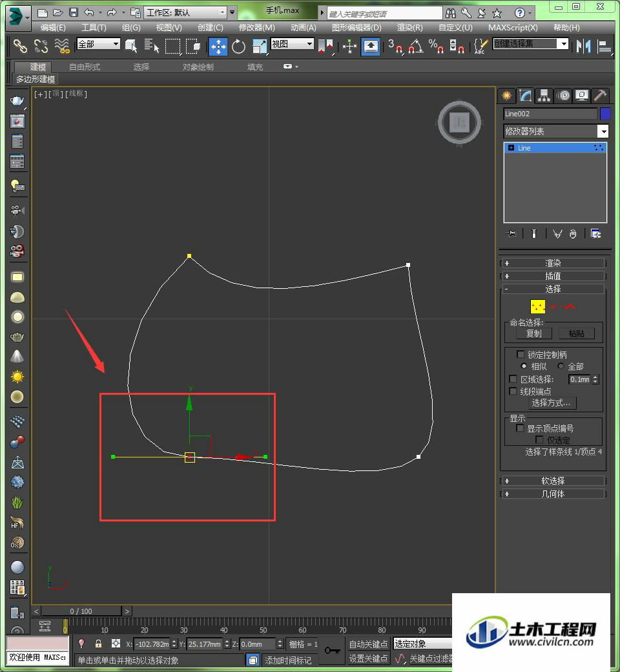The image size is (620, 672).
Task: Toggle the 3D Snaps icon
Action: click(x=395, y=46)
